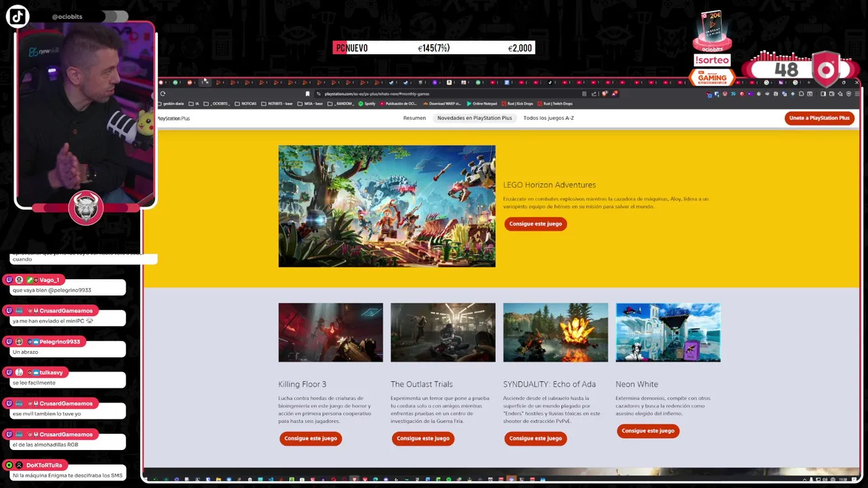Open the 'NOTIBITS - base' bookmark folder
The image size is (868, 488).
pyautogui.click(x=277, y=104)
